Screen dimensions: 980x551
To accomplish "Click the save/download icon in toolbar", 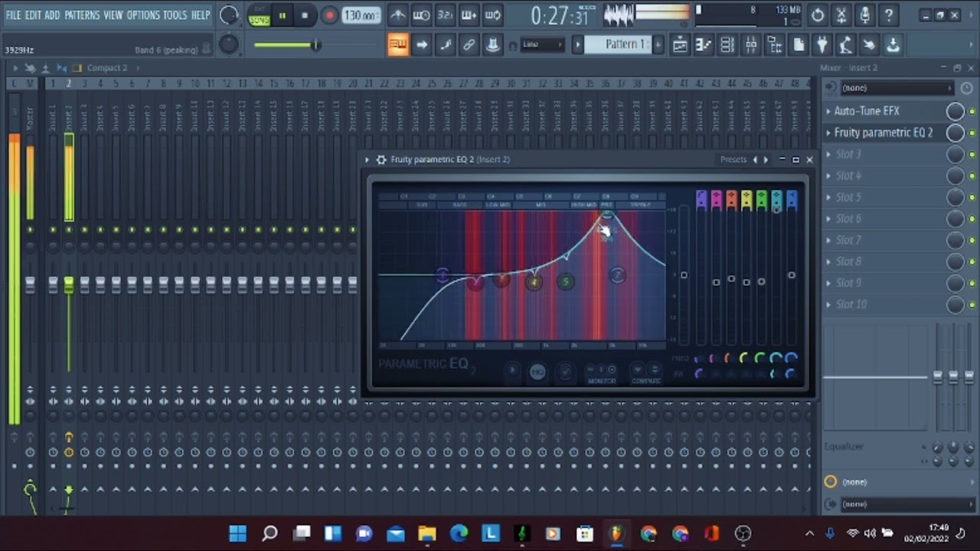I will [893, 45].
